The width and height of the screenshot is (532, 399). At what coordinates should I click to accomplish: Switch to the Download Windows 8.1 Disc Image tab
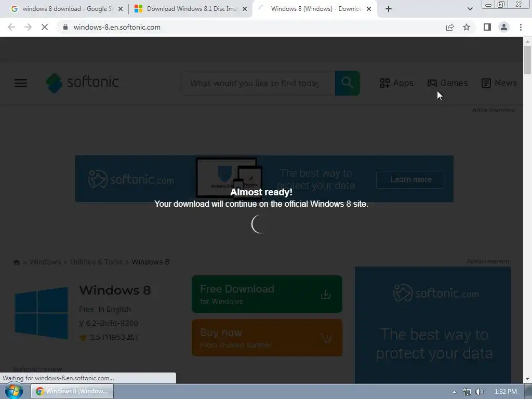[190, 9]
